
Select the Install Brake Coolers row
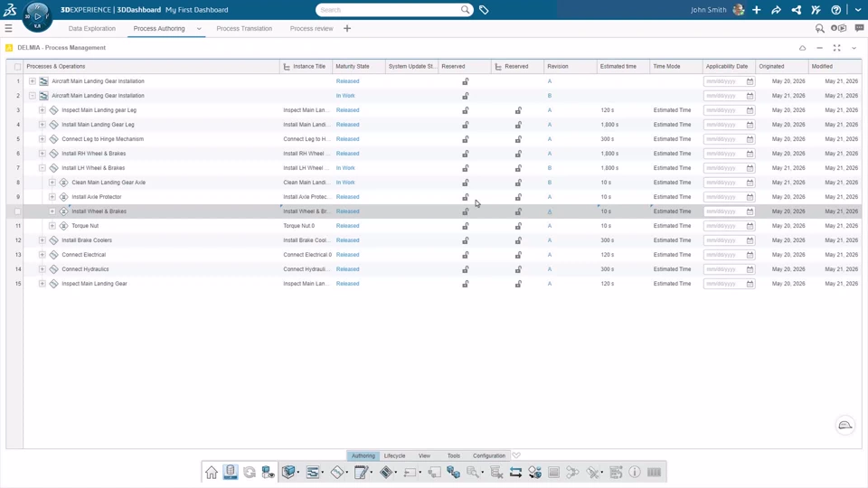pos(433,240)
